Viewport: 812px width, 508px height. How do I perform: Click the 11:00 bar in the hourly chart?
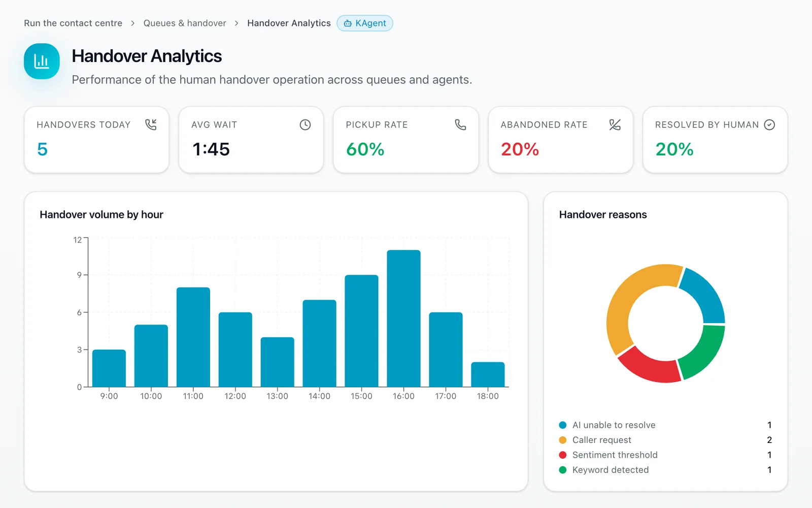(x=193, y=337)
